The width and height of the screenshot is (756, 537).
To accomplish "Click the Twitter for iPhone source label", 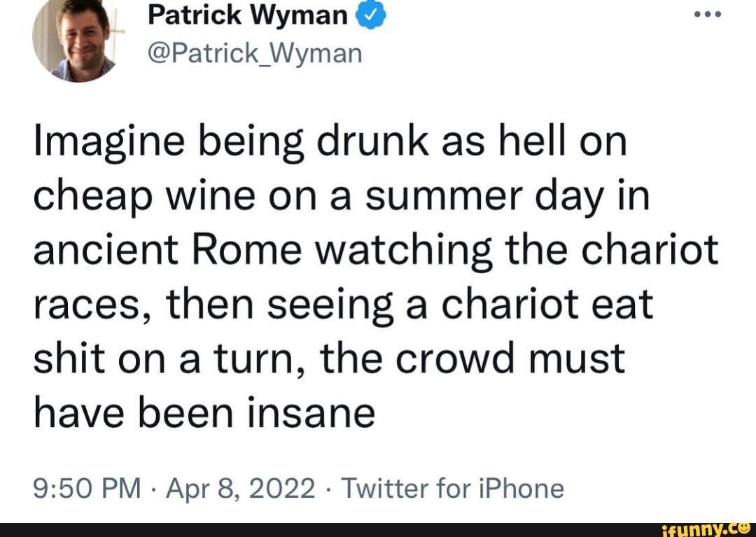I will click(x=455, y=489).
